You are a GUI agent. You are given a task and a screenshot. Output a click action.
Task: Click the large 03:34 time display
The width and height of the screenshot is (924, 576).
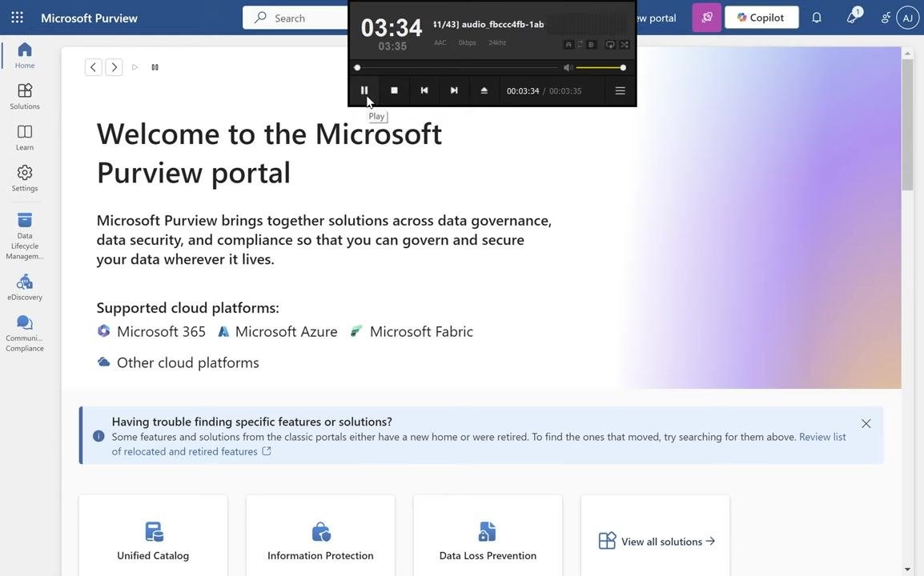coord(392,28)
